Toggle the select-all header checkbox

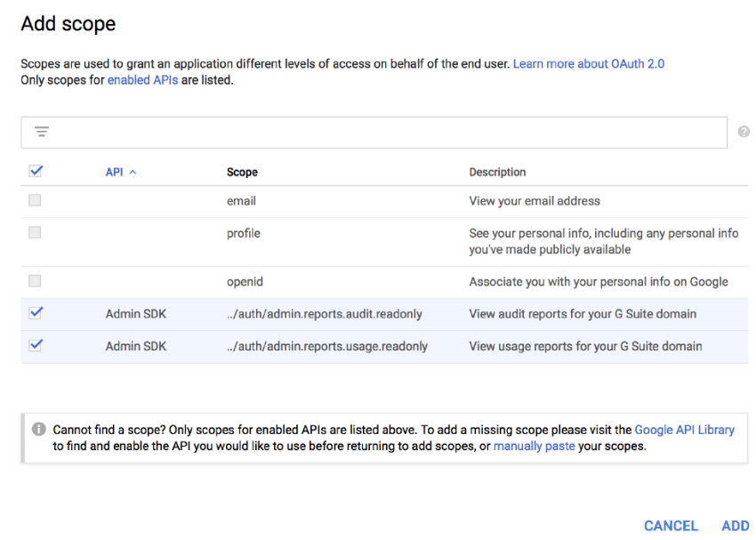point(36,172)
